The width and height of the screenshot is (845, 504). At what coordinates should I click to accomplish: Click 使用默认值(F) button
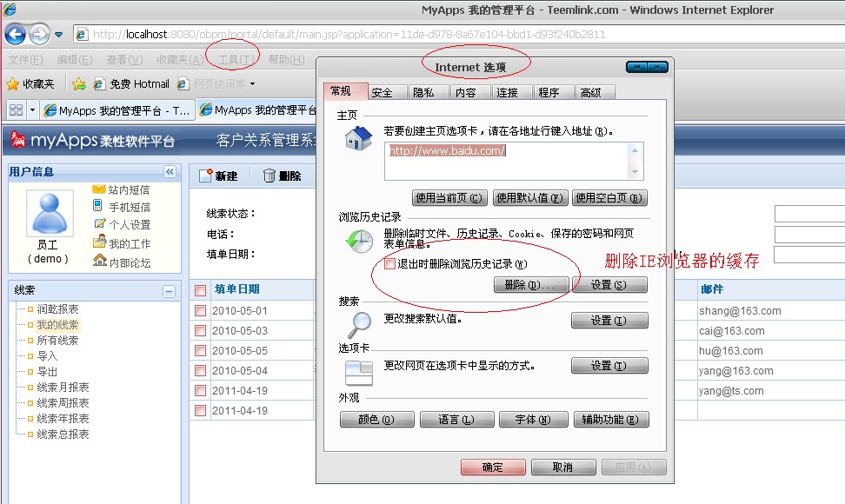pos(529,197)
